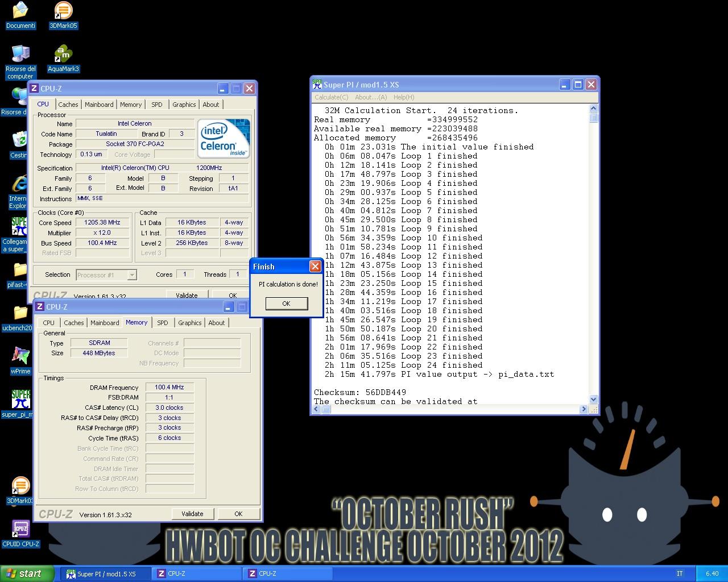Image resolution: width=728 pixels, height=582 pixels.
Task: Click the CPU-Z Memory window title icon
Action: tap(40, 307)
